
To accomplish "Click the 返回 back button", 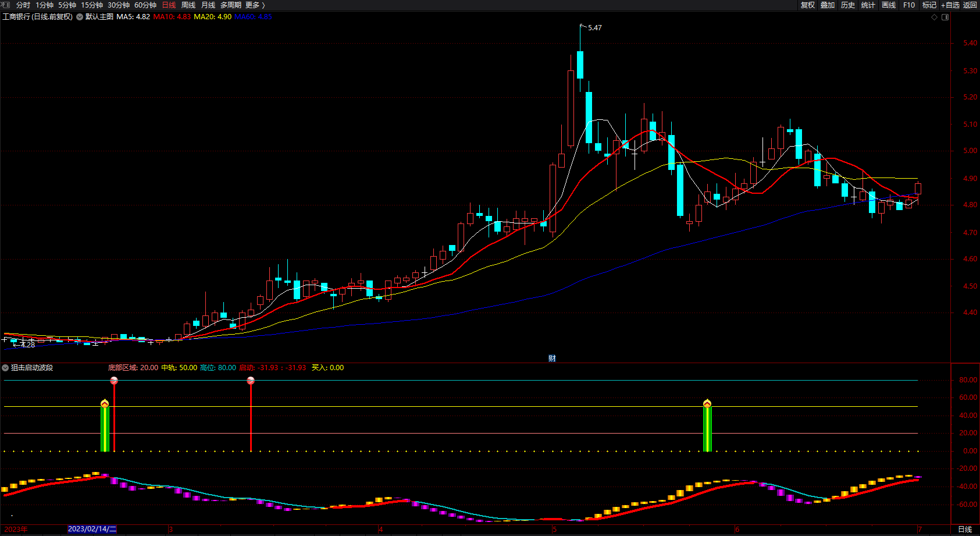I will [970, 5].
